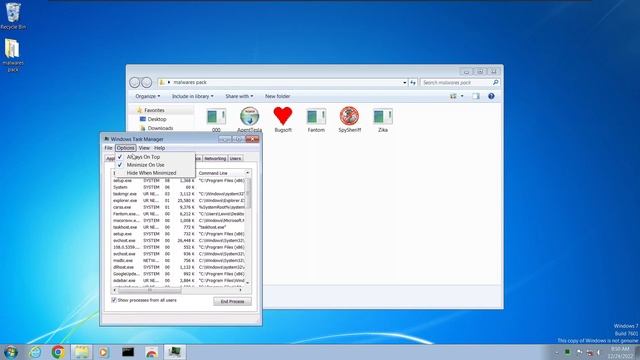Select the dllhost.exe process row

[179, 267]
